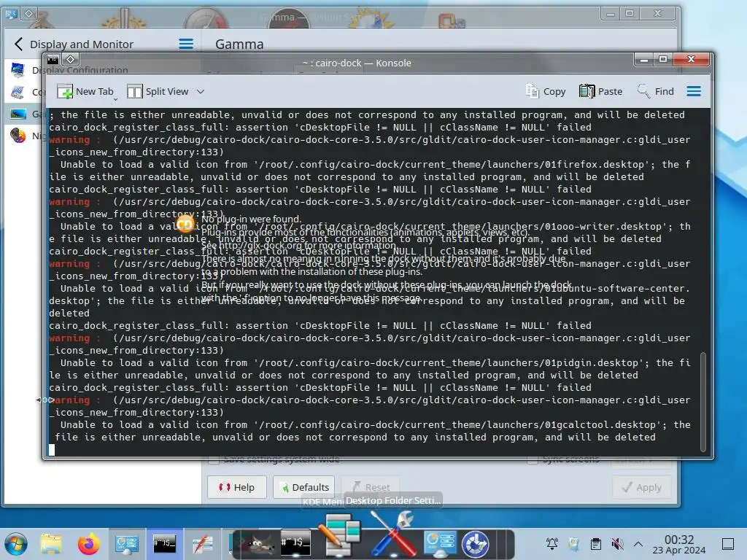This screenshot has width=747, height=560.
Task: Expand the New Tab dropdown arrow
Action: pyautogui.click(x=115, y=99)
